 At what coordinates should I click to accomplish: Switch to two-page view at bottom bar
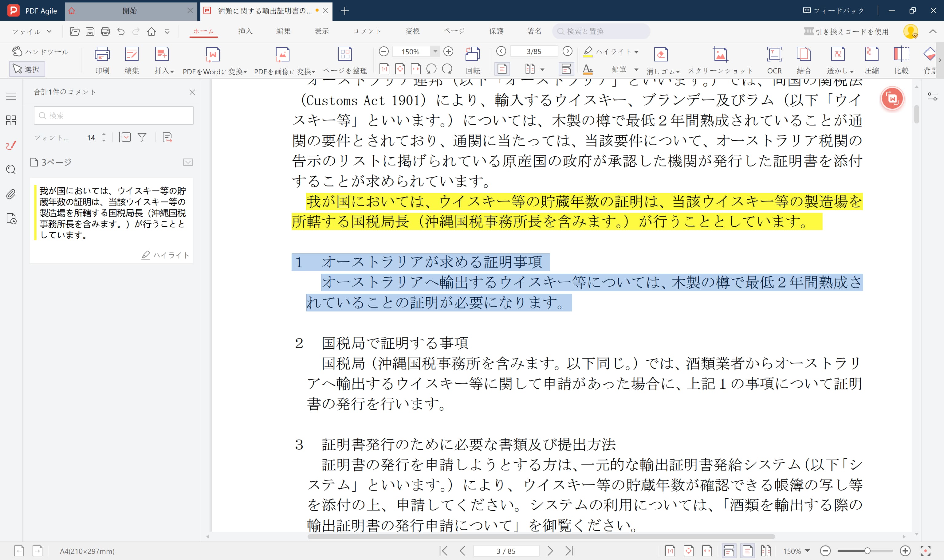[767, 551]
